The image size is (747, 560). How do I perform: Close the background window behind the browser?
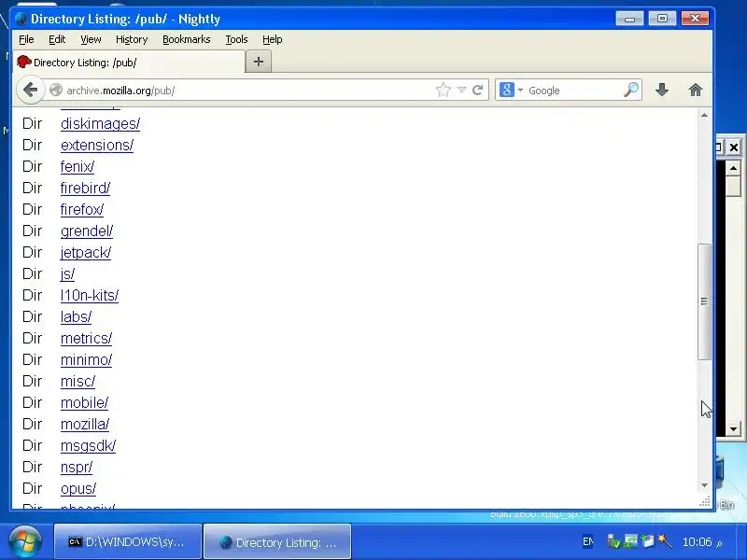point(734,147)
